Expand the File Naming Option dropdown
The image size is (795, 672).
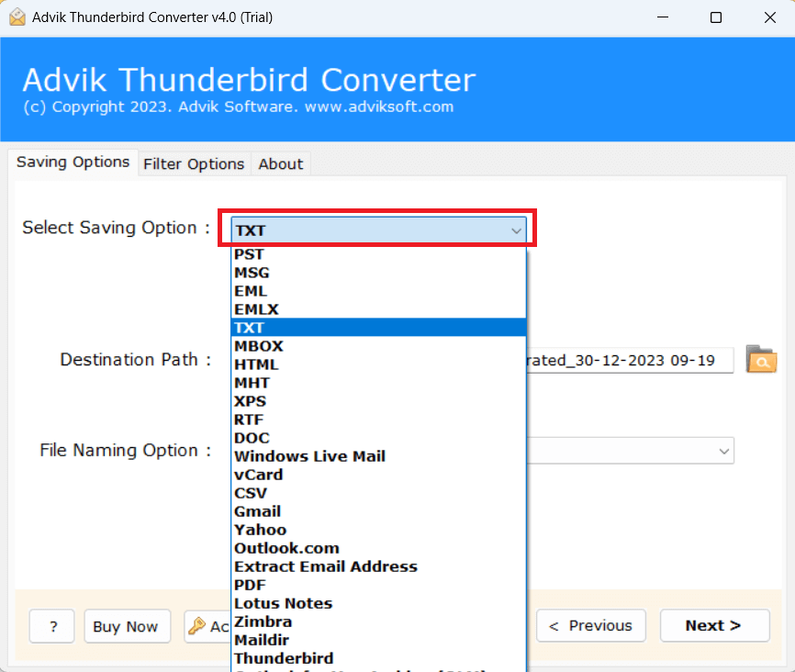coord(724,451)
